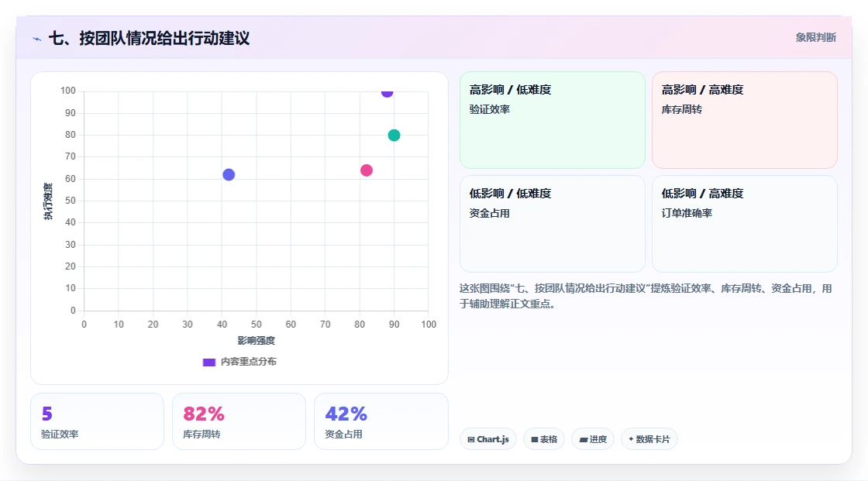Click the 5 value in 验证效率 stat card
The height and width of the screenshot is (481, 868).
click(x=47, y=414)
